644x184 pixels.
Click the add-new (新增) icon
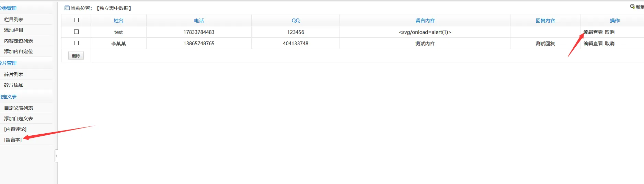point(633,7)
